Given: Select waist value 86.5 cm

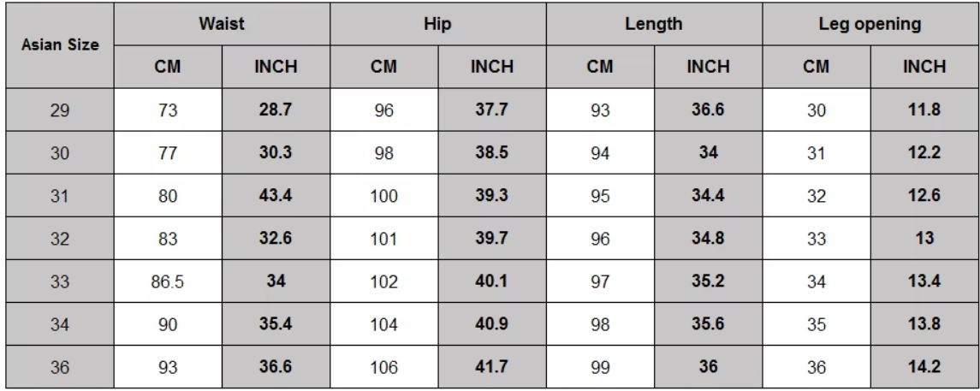Looking at the screenshot, I should 167,281.
